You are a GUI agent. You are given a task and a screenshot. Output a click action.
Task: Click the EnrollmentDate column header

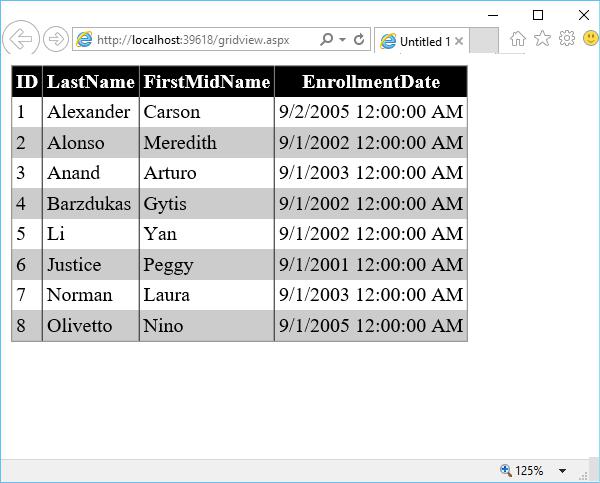[x=371, y=82]
